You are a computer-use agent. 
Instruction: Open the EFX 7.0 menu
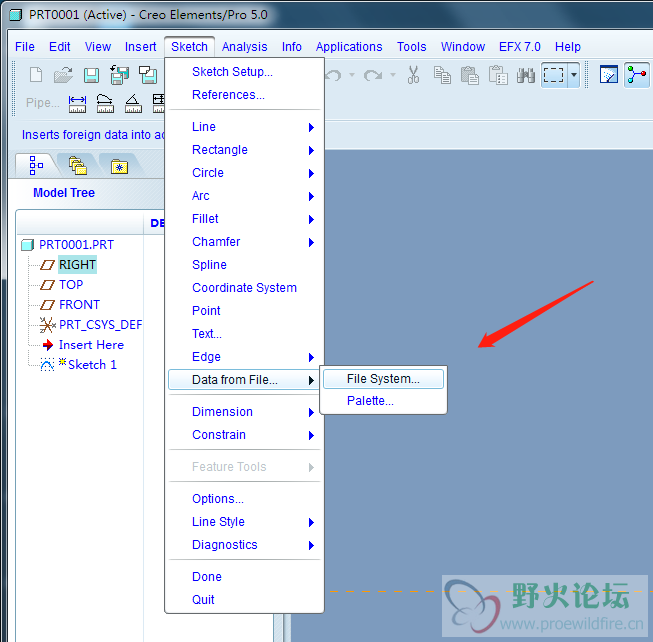click(520, 47)
